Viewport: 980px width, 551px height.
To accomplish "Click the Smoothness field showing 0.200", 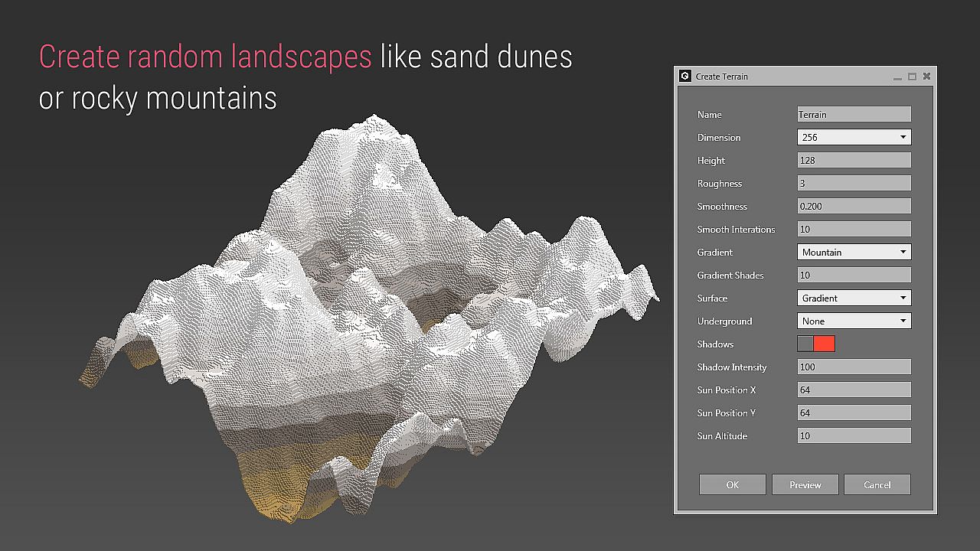I will [x=854, y=206].
